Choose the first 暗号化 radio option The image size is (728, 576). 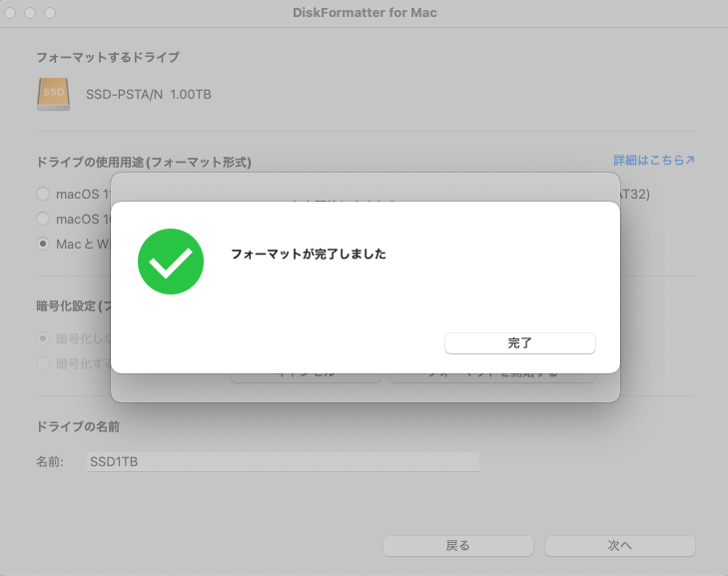pos(43,338)
